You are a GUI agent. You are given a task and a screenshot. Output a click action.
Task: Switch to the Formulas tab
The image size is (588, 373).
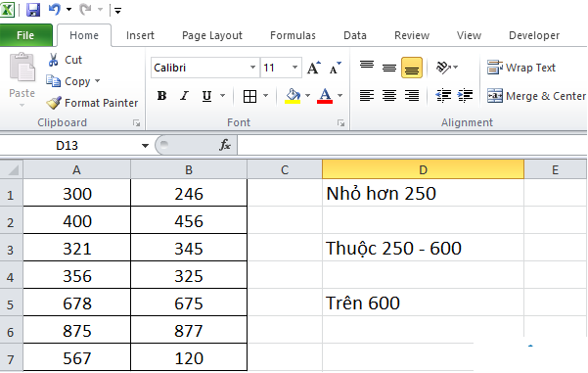point(293,35)
